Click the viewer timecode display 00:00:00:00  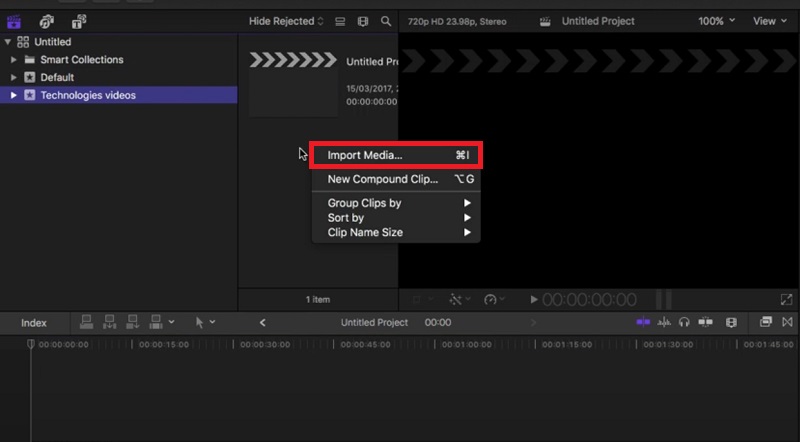click(589, 300)
